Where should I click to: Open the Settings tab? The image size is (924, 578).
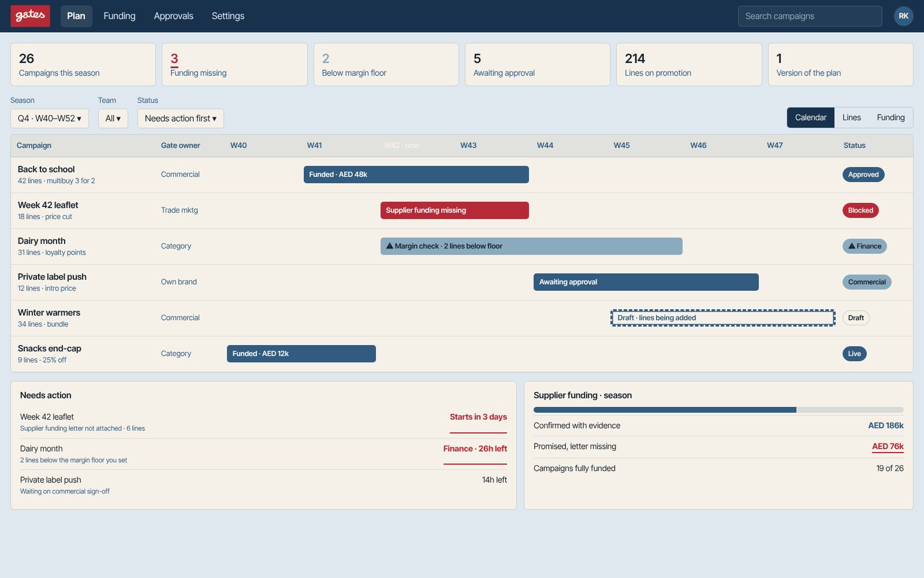[228, 16]
